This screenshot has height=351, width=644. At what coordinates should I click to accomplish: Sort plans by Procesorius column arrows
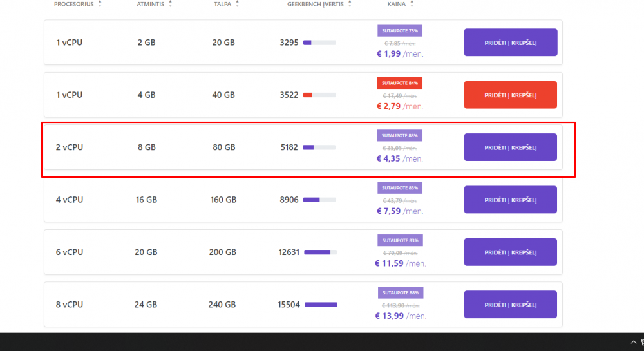[x=100, y=4]
